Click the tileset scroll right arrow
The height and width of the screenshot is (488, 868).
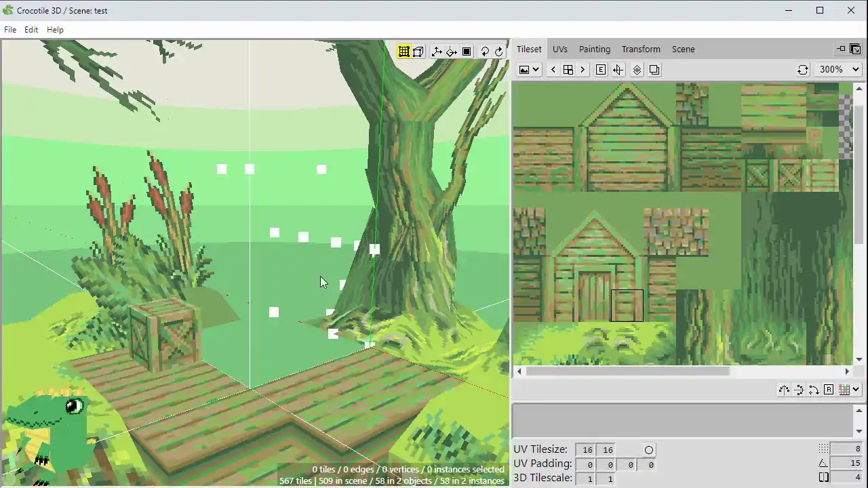pyautogui.click(x=847, y=371)
